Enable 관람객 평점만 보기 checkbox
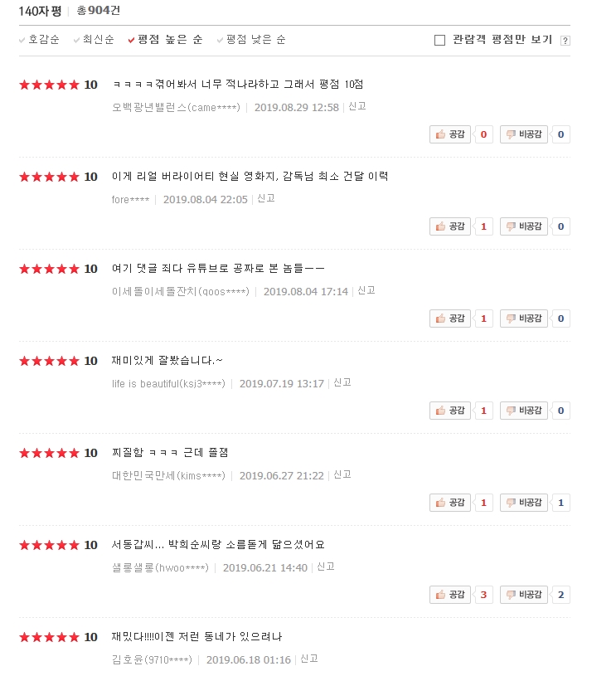 (439, 40)
